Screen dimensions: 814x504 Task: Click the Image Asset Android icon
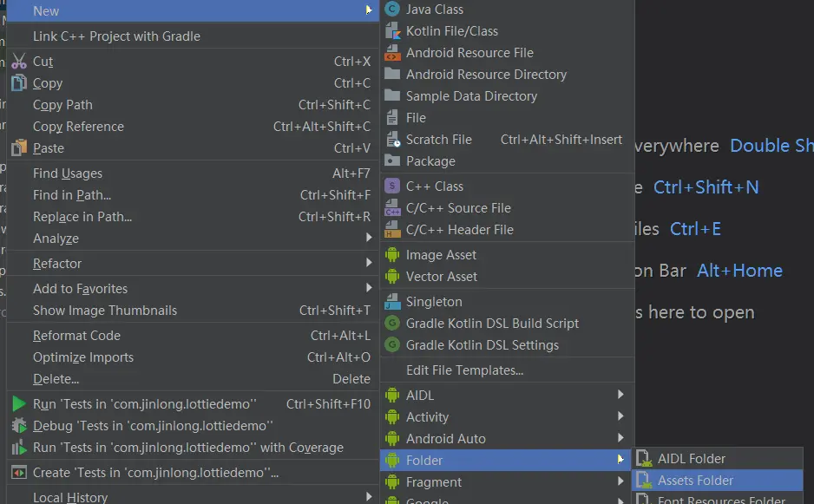391,255
